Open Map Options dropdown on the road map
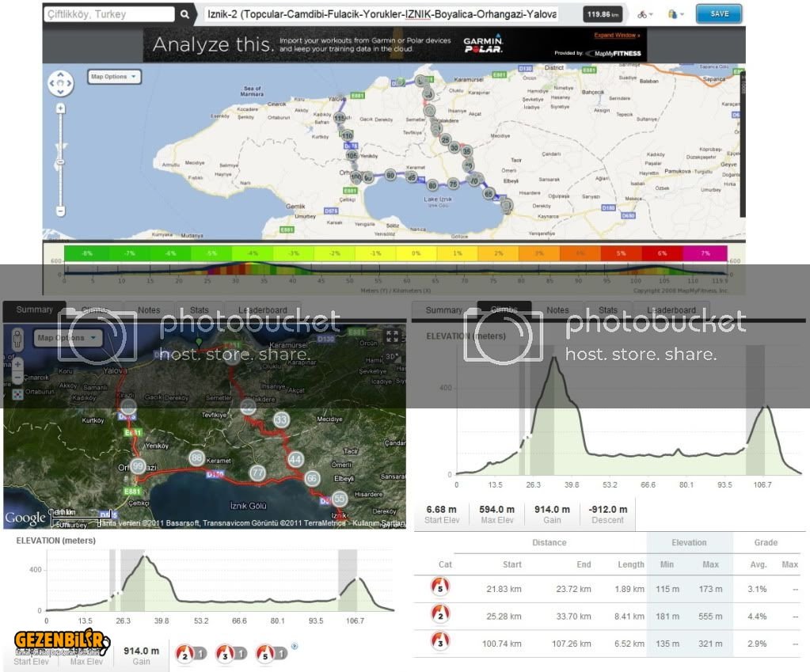 (114, 77)
